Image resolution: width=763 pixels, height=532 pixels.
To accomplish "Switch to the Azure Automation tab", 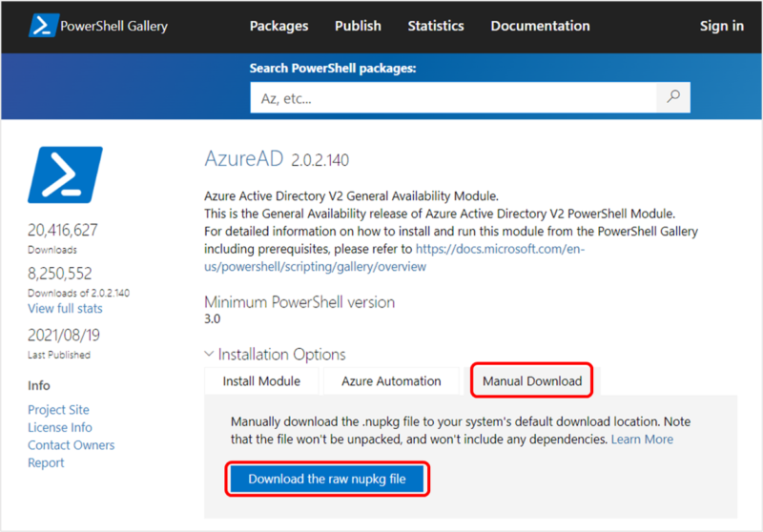I will point(391,381).
